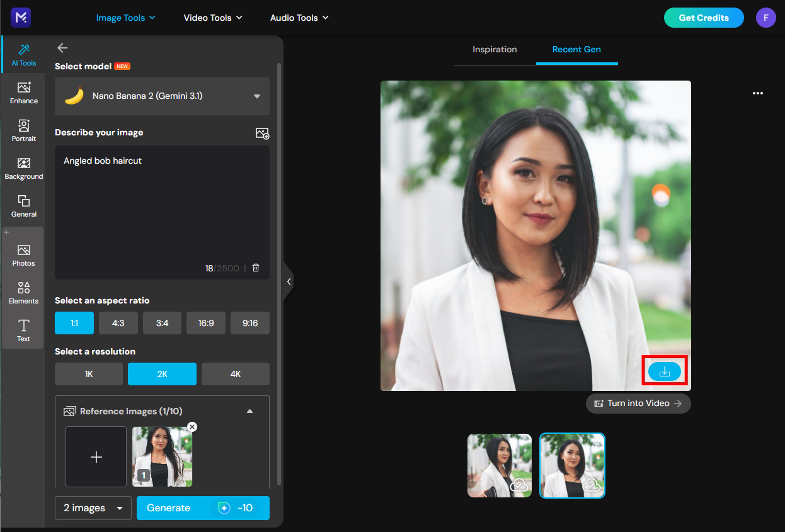Go back with the left arrow
The image size is (785, 532).
[62, 48]
